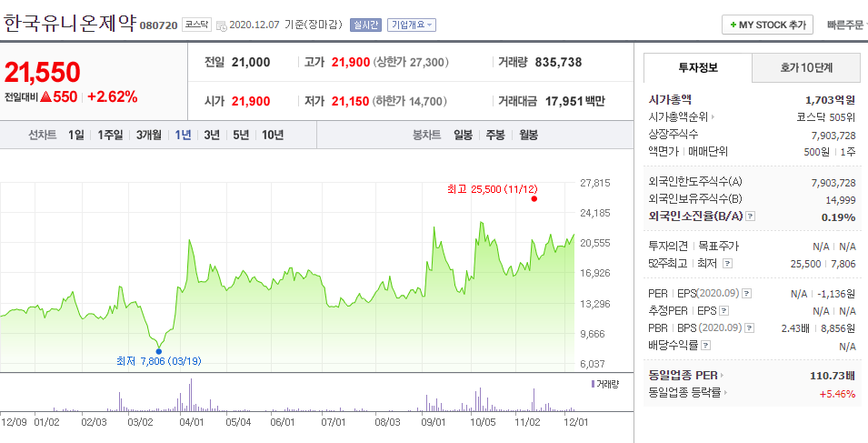The width and height of the screenshot is (868, 443).
Task: Click the 시가 21,900 value
Action: pos(251,101)
